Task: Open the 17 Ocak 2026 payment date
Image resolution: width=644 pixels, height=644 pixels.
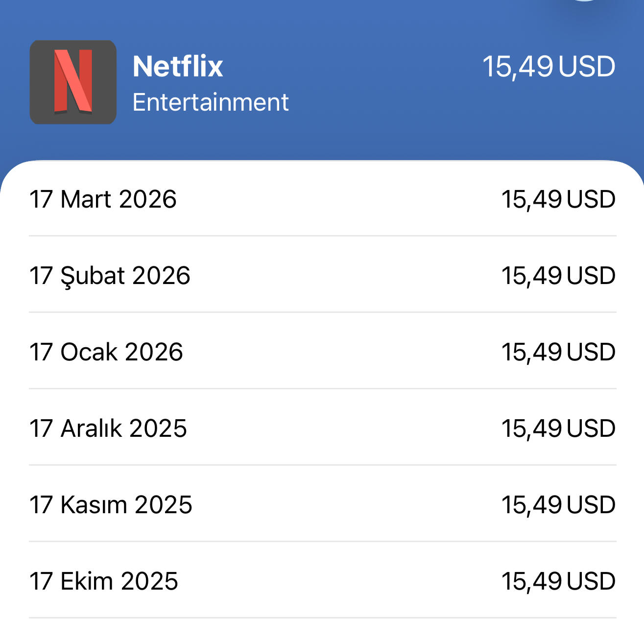Action: [106, 352]
